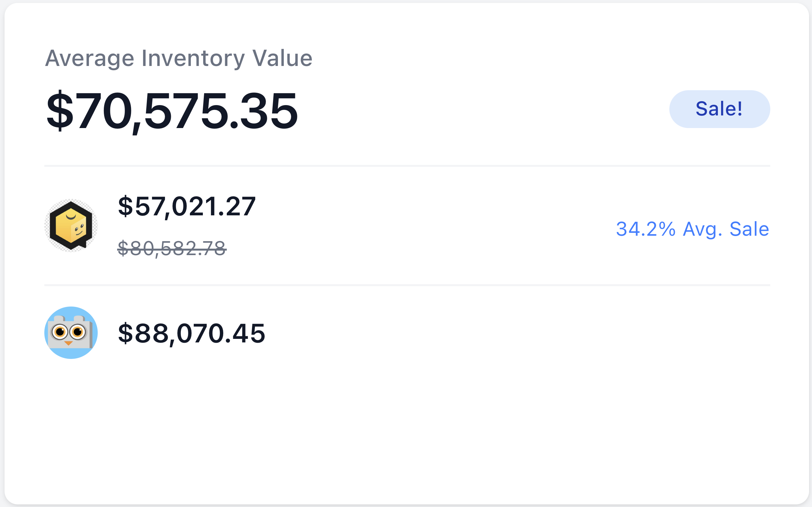Click the owl's left eye
The width and height of the screenshot is (812, 507).
(60, 332)
